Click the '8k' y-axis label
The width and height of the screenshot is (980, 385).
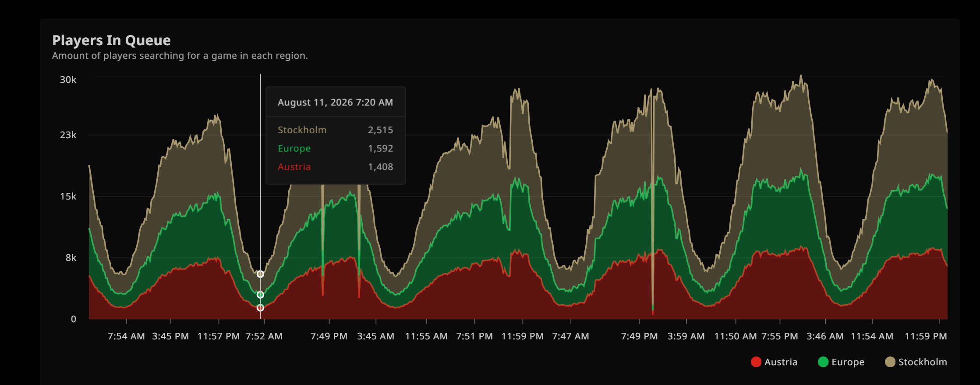tap(71, 257)
